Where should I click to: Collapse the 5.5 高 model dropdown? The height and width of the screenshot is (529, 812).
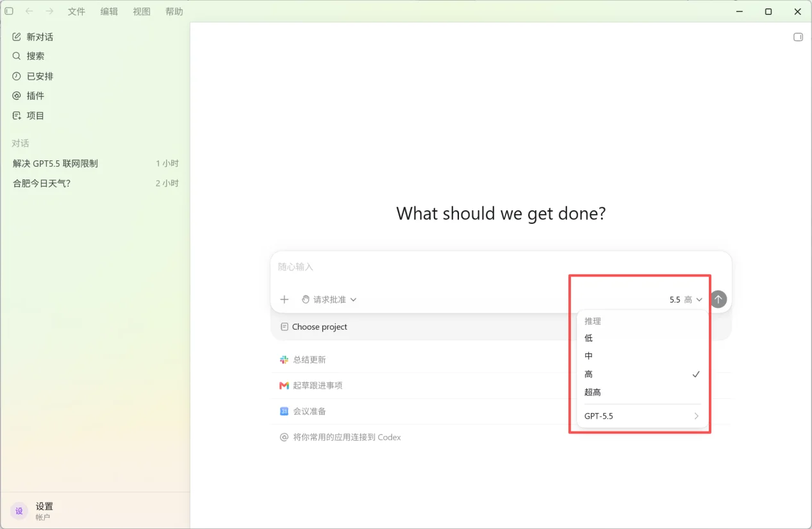coord(686,299)
